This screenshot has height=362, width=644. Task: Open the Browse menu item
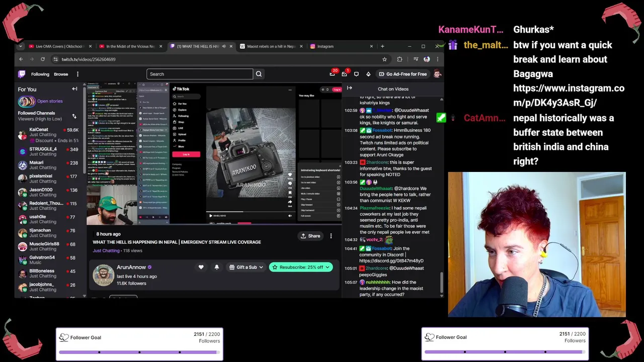[61, 74]
